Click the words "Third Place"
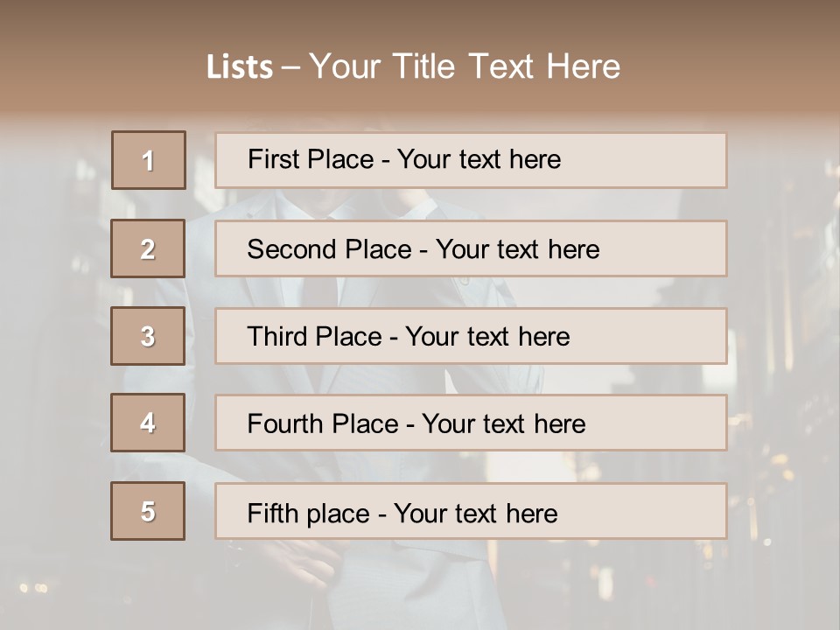The height and width of the screenshot is (630, 840). (x=314, y=337)
